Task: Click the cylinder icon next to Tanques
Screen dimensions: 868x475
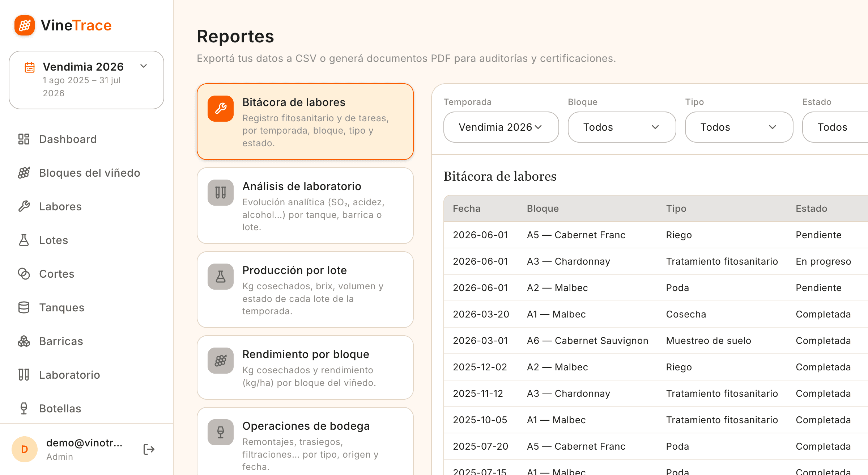Action: [24, 307]
